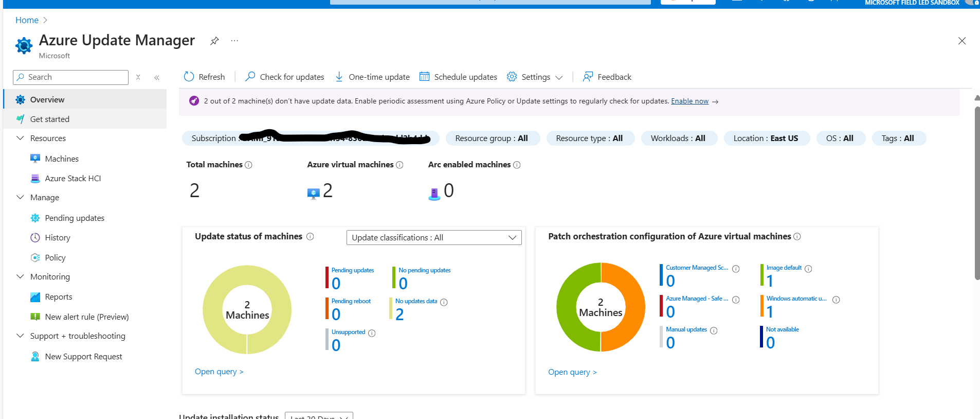The height and width of the screenshot is (419, 980).
Task: Focus the sidebar Search field
Action: (70, 77)
